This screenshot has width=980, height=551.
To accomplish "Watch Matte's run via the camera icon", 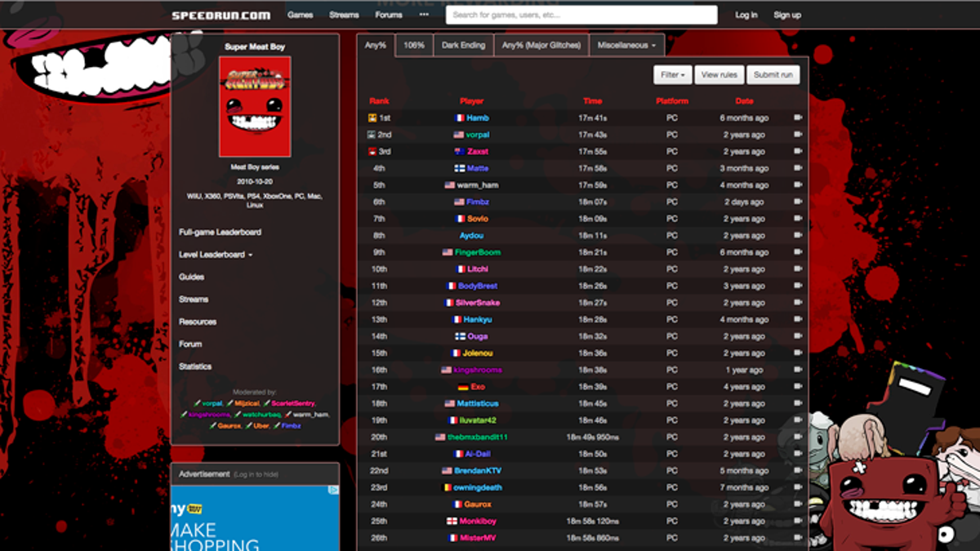I will (x=798, y=168).
